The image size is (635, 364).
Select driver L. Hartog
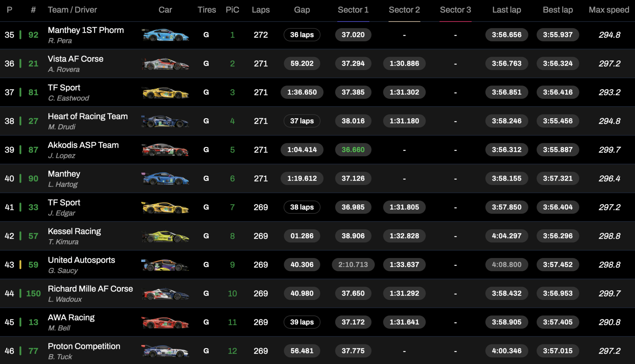click(x=63, y=184)
